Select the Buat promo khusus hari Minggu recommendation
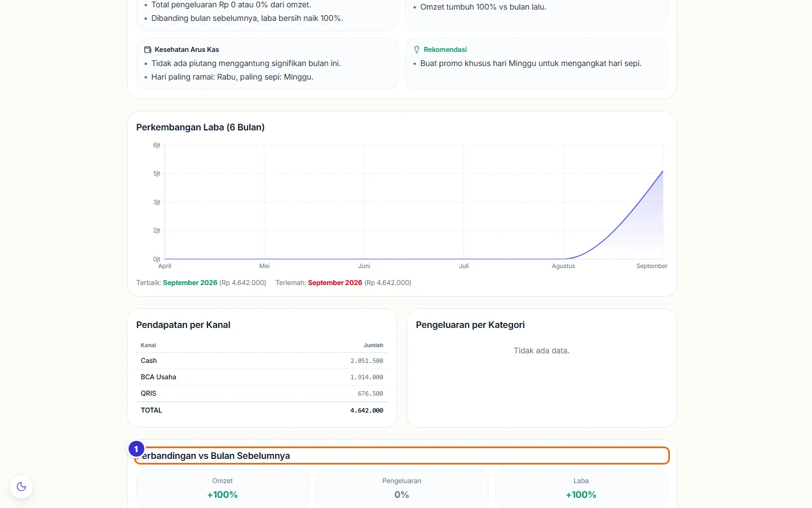This screenshot has height=508, width=812. click(531, 63)
